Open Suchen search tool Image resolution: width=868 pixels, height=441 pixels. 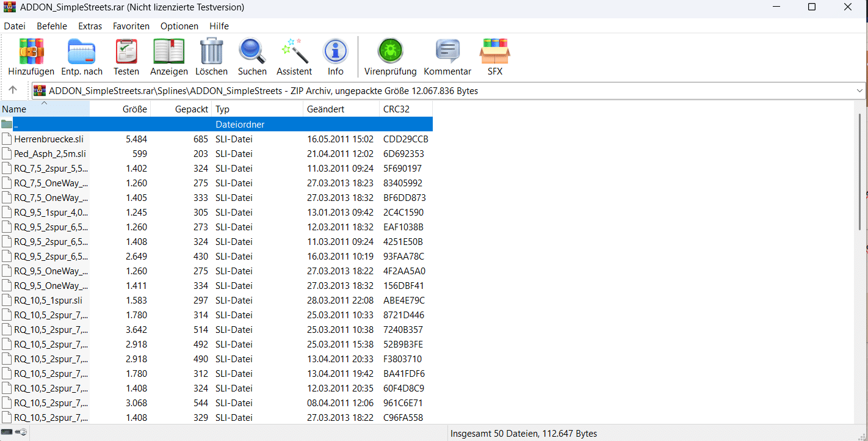[252, 52]
